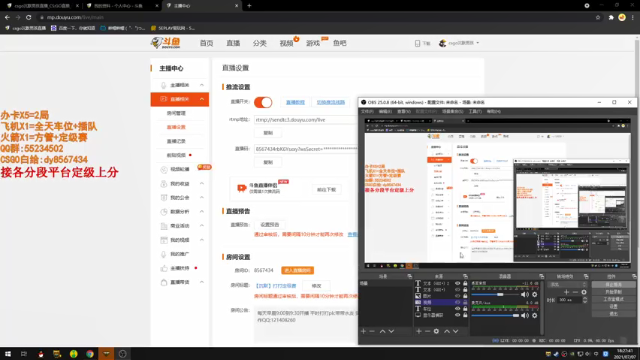Open transition properties gear icon
Viewport: 640px width, 360px height.
point(584,292)
